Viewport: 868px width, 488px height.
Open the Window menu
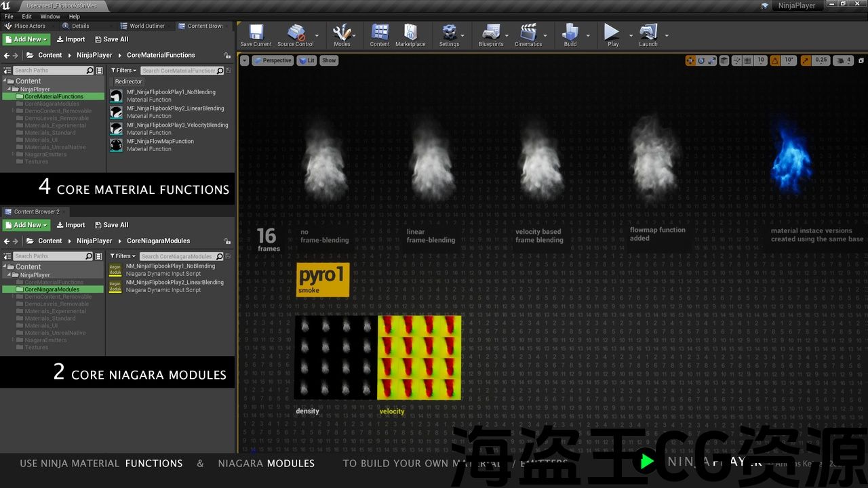coord(50,16)
